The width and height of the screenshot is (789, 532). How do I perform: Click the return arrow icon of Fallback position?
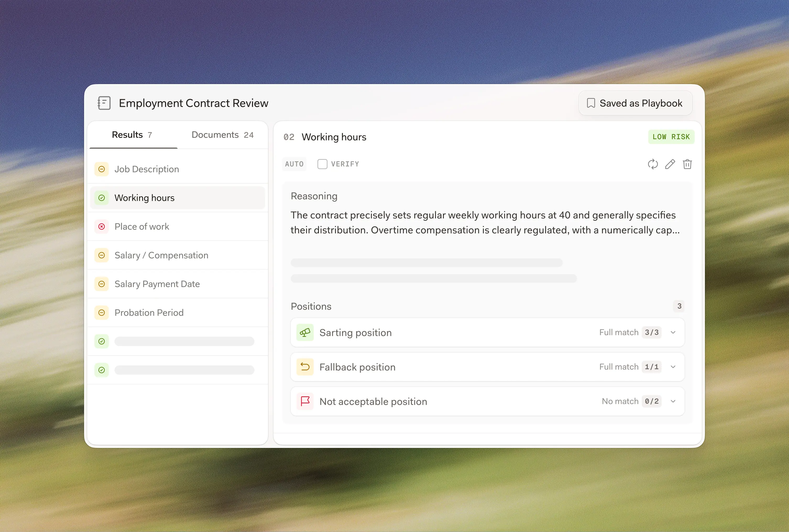point(305,367)
